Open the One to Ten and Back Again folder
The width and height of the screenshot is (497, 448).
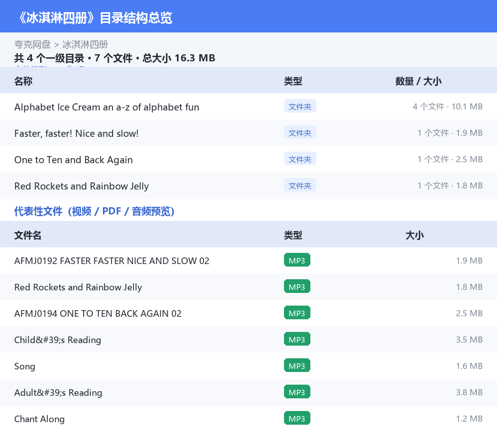(x=248, y=159)
